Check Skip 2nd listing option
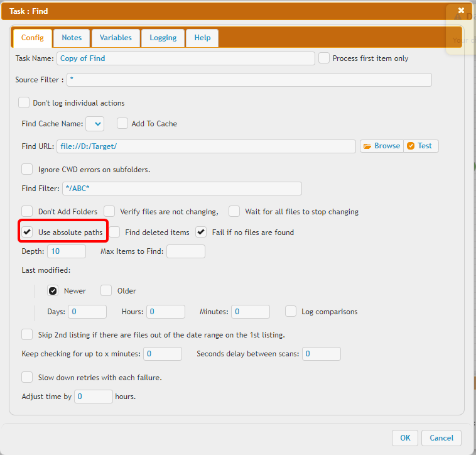This screenshot has width=476, height=455. pos(27,334)
